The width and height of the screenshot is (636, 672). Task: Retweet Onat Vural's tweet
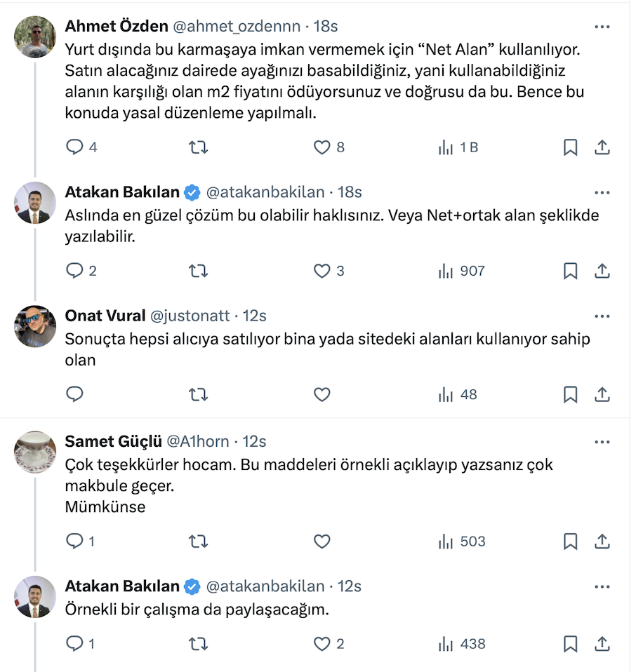click(x=199, y=395)
